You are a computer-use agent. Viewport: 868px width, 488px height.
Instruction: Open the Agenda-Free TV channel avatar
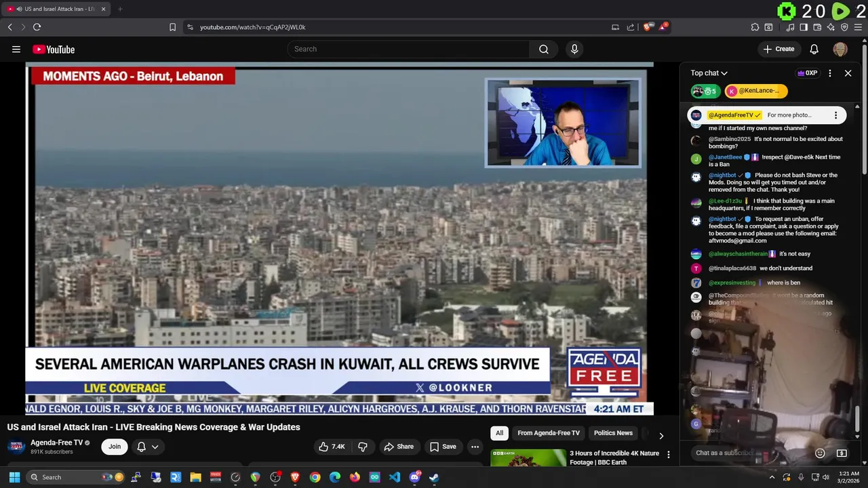point(16,447)
